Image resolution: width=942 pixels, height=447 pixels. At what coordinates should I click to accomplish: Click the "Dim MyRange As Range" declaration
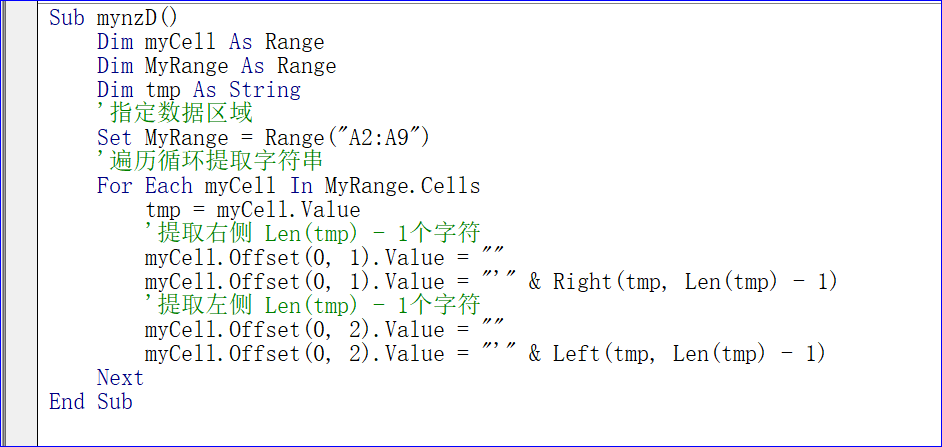[x=216, y=66]
